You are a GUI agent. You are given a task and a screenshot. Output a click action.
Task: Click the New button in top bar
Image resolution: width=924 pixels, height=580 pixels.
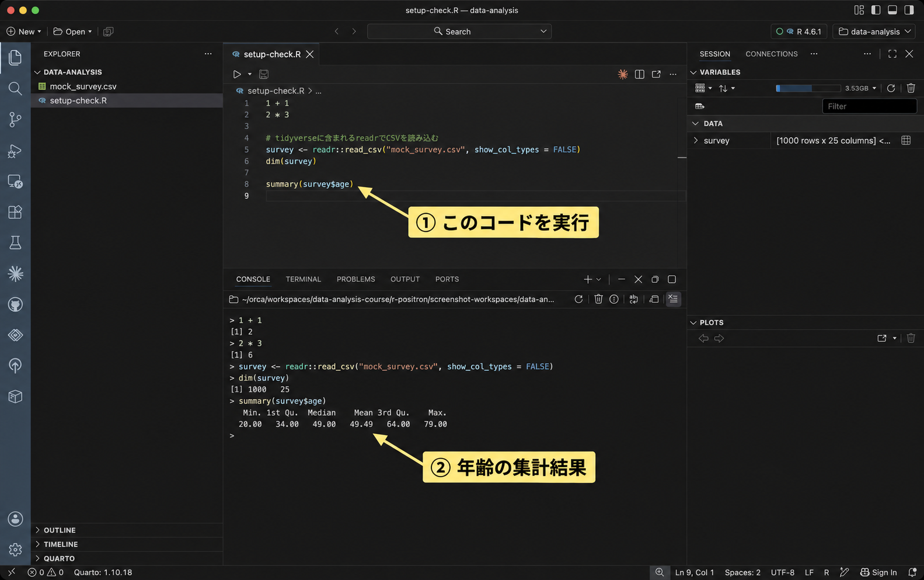(24, 32)
